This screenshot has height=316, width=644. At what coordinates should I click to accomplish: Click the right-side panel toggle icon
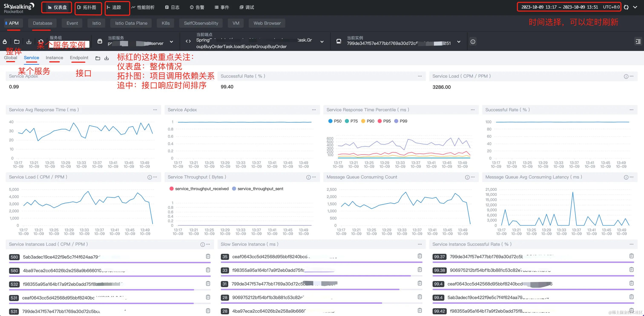click(x=638, y=42)
